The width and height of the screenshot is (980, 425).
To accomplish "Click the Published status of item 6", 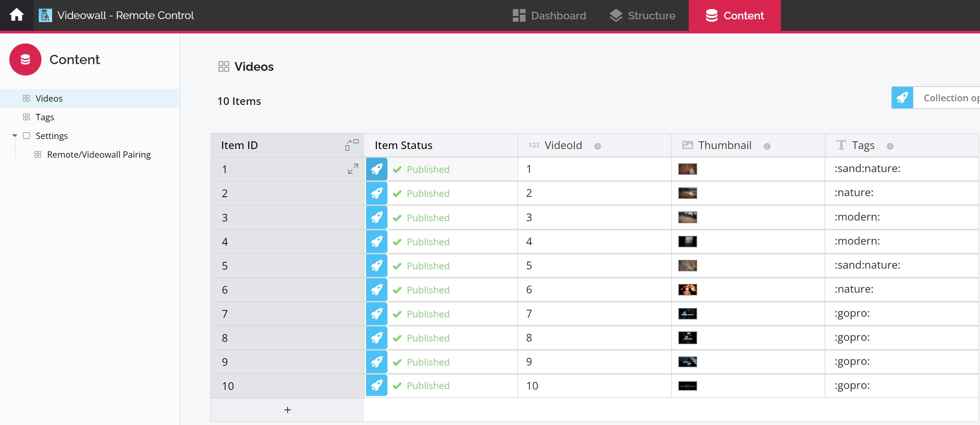I will click(x=421, y=290).
